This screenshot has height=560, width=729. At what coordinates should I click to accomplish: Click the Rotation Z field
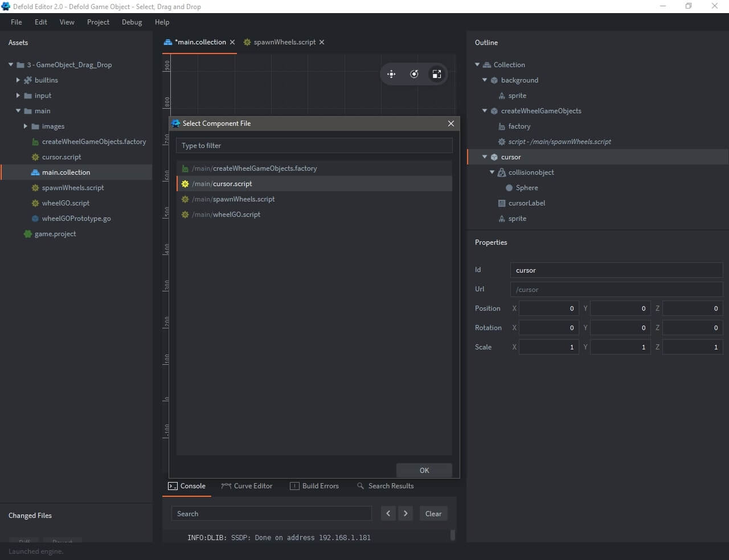(693, 328)
